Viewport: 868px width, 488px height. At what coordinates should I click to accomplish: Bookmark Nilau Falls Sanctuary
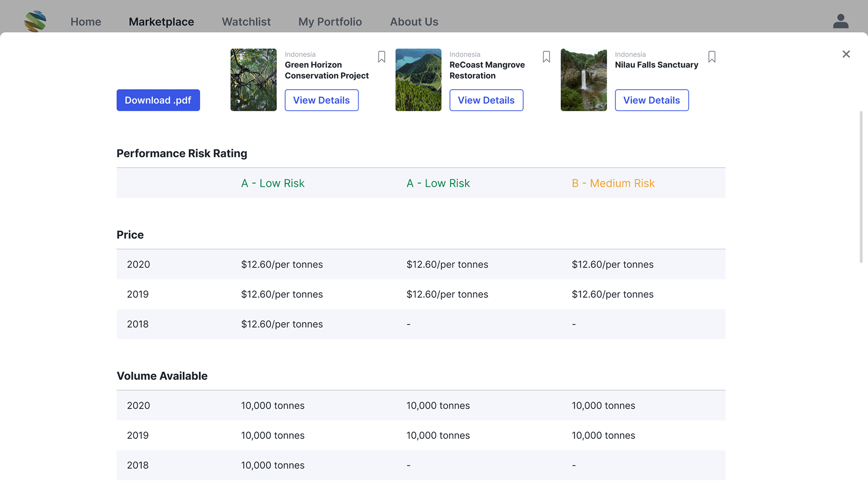(712, 57)
